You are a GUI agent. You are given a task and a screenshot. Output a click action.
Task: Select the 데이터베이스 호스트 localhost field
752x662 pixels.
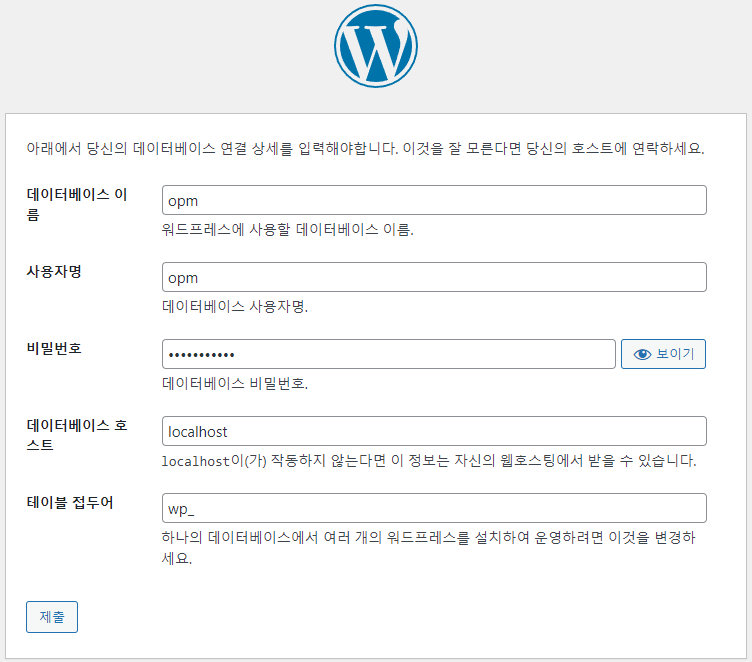tap(434, 431)
